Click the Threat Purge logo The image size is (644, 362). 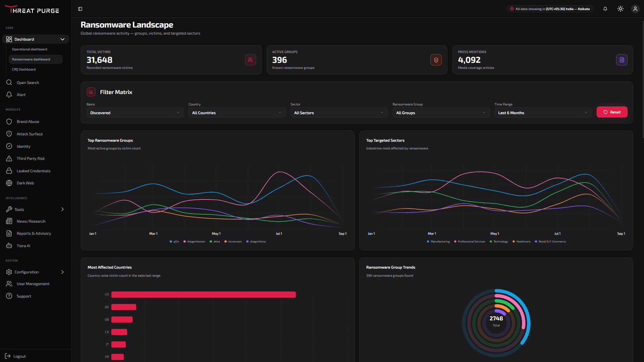[32, 9]
